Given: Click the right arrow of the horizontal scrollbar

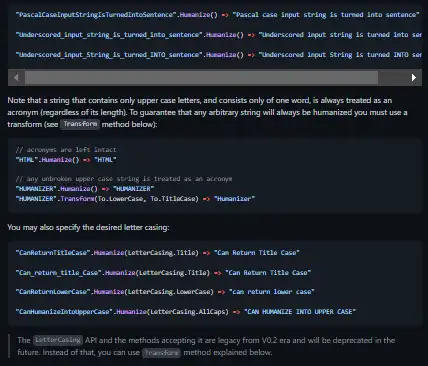Looking at the screenshot, I should click(414, 77).
